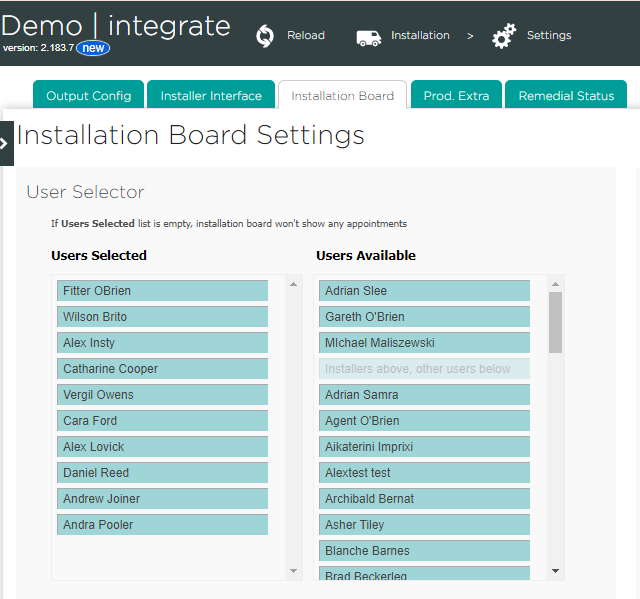Open the Output Config tab

point(89,96)
